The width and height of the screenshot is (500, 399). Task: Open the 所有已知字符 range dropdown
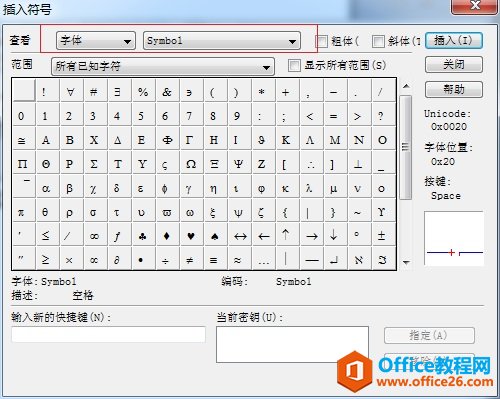click(163, 66)
